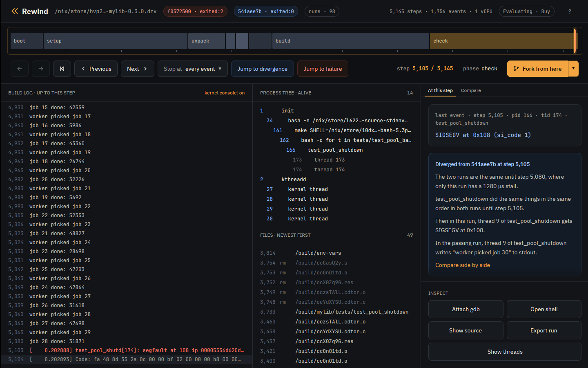588x368 pixels.
Task: Go to the Previous event
Action: [x=96, y=69]
